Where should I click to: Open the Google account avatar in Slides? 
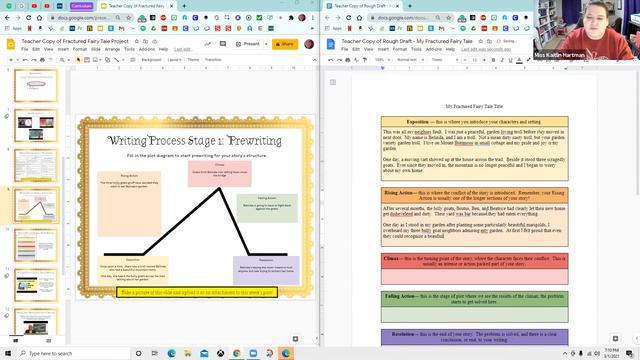(x=309, y=44)
